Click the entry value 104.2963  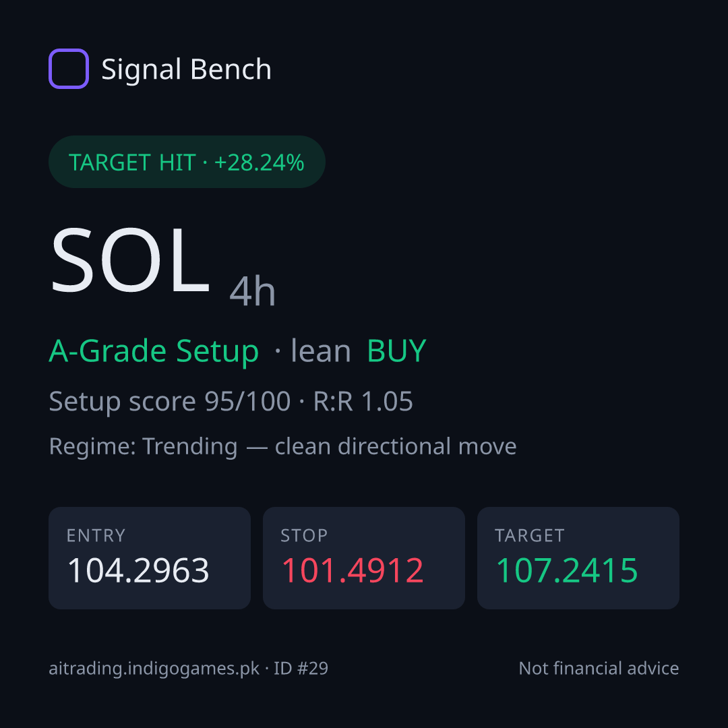tap(138, 570)
